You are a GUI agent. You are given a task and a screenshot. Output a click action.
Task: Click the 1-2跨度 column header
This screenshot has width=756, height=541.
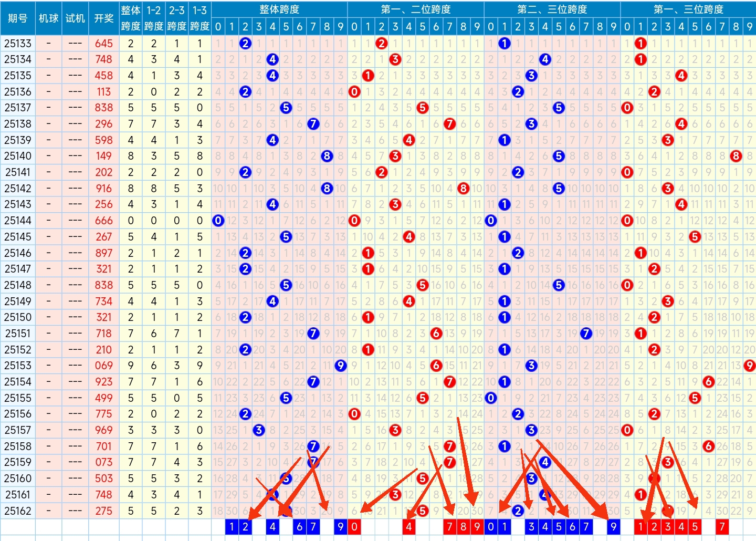point(154,18)
